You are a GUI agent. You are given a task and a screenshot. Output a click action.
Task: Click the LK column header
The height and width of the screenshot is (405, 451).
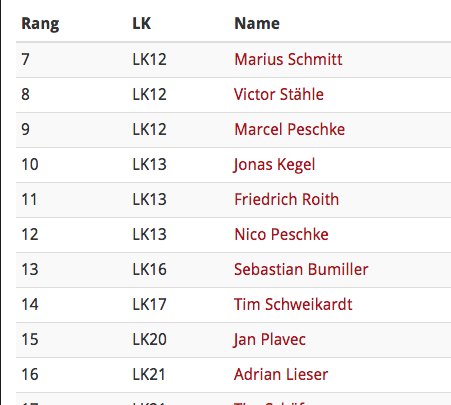(142, 24)
